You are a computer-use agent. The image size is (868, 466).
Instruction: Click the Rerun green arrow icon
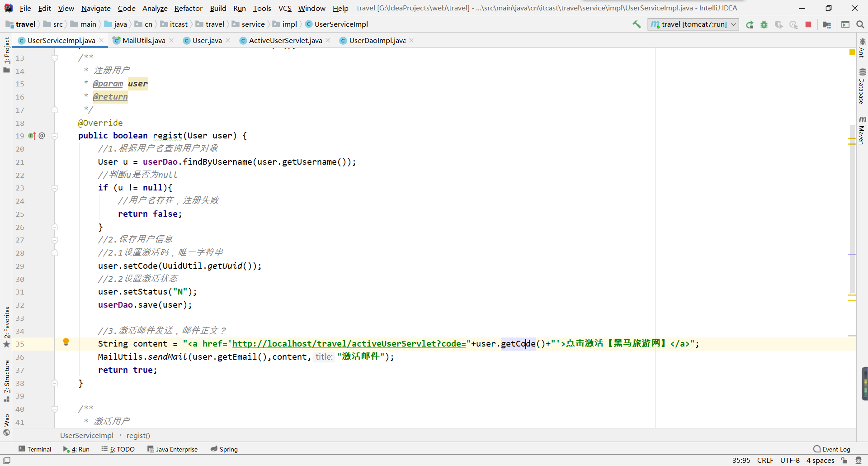(x=750, y=24)
